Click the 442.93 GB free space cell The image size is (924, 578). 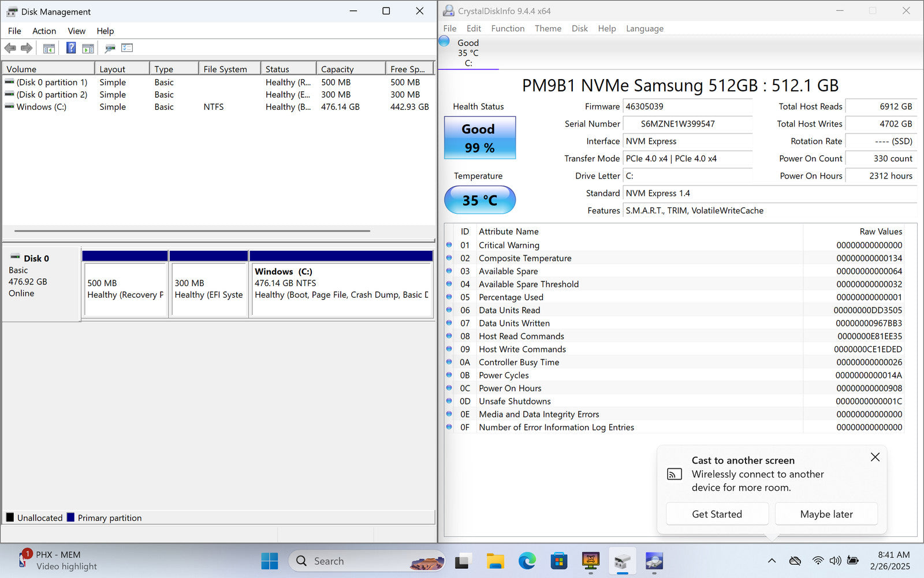pos(409,106)
